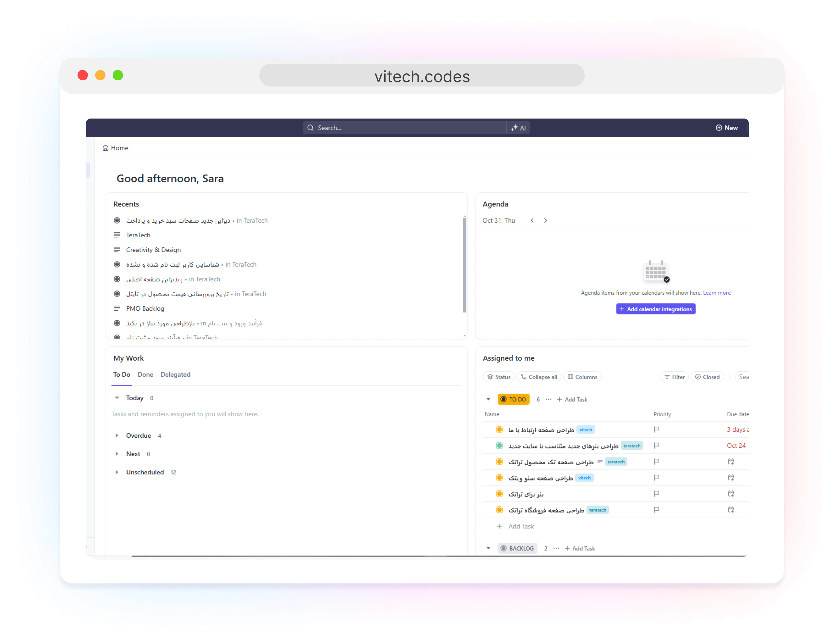Open TO DO group more options
Image resolution: width=840 pixels, height=642 pixels.
548,399
